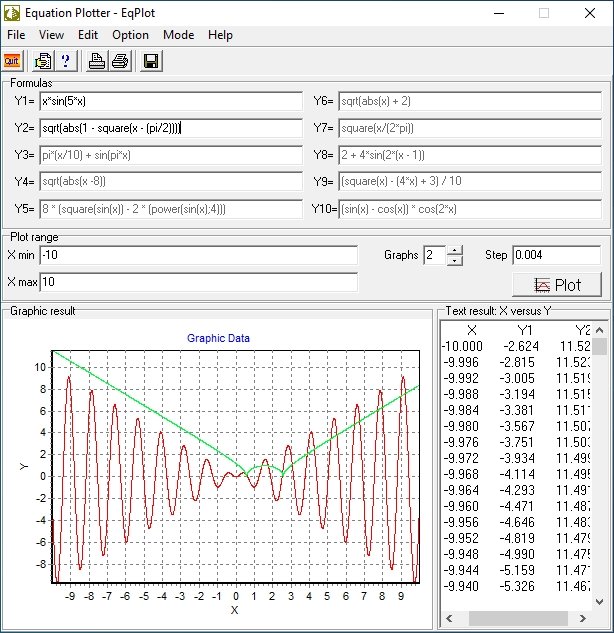The image size is (614, 633).
Task: Click the X value -10.000 in results
Action: point(462,346)
